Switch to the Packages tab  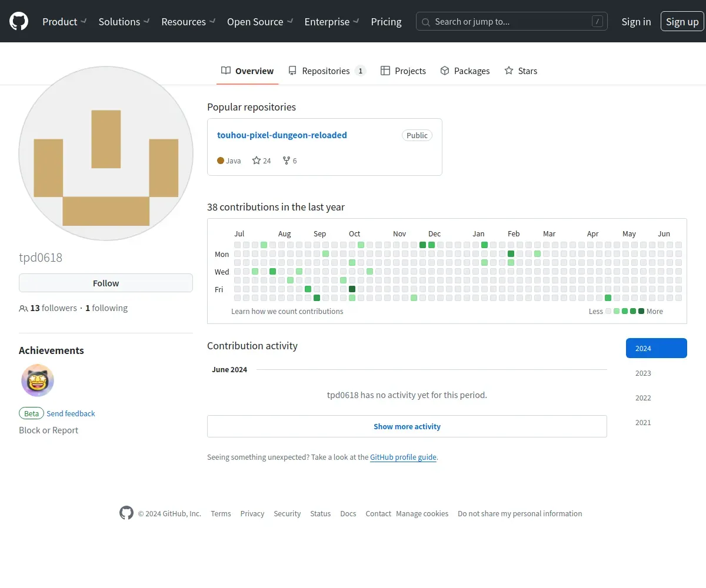(x=465, y=71)
